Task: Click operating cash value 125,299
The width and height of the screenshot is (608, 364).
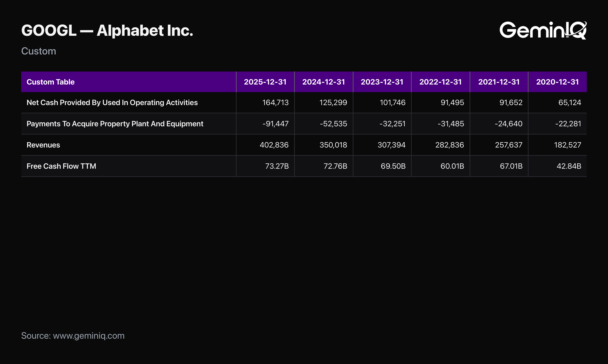Action: click(333, 103)
